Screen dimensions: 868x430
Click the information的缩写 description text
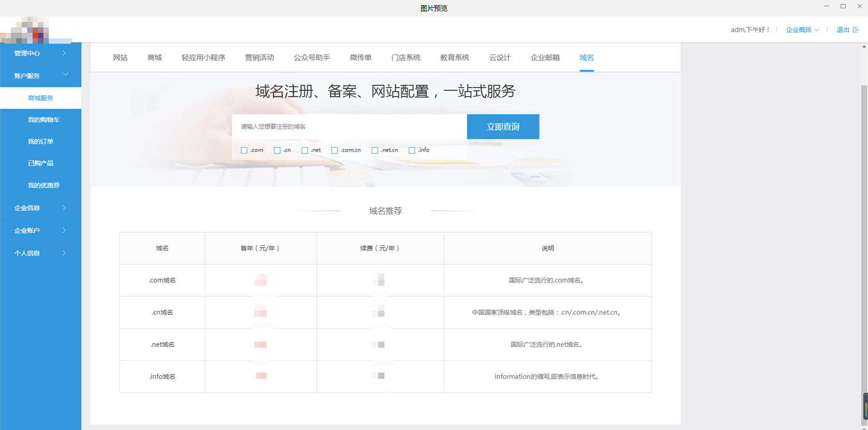pos(547,376)
